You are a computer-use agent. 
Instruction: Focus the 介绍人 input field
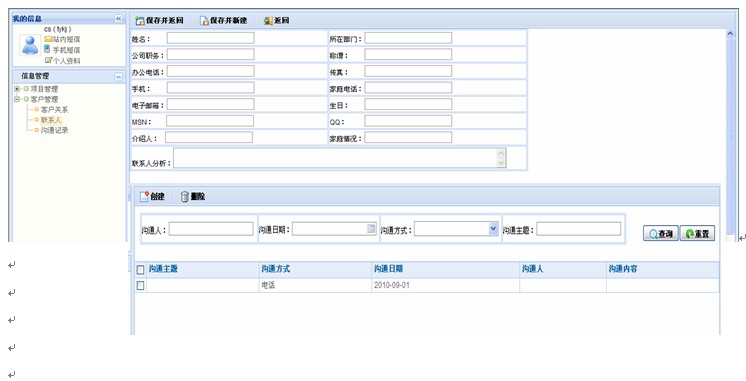tap(209, 137)
